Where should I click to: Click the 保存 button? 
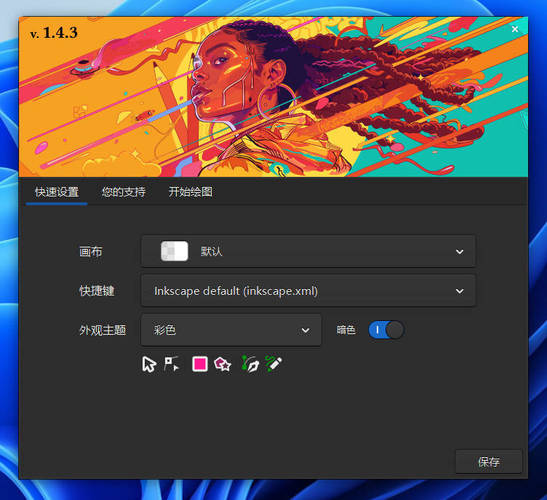(x=488, y=462)
